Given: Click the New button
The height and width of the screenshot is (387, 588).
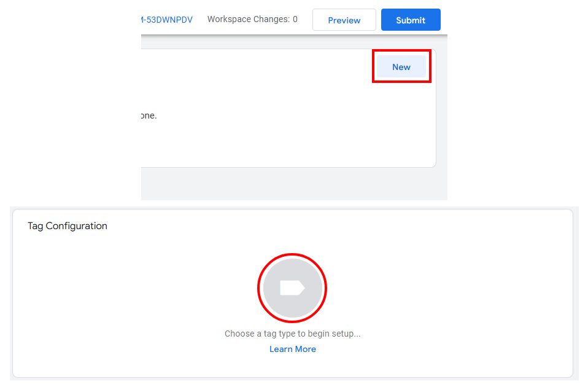Looking at the screenshot, I should (x=401, y=67).
